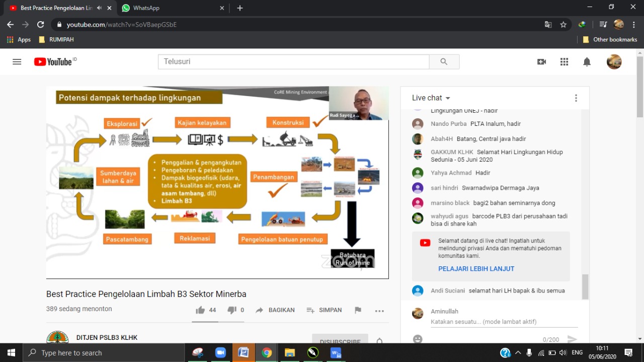Open the YouTube apps grid icon
Screen dimensions: 644x362
pyautogui.click(x=564, y=62)
